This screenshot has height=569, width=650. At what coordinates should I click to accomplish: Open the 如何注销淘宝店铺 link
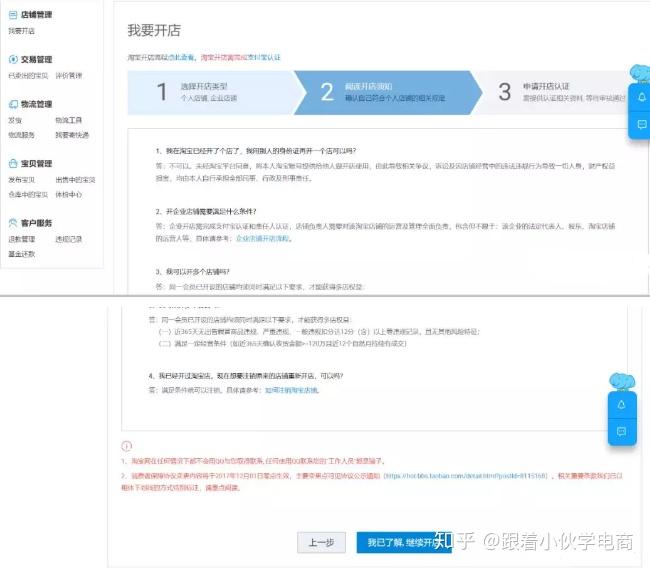pyautogui.click(x=291, y=390)
